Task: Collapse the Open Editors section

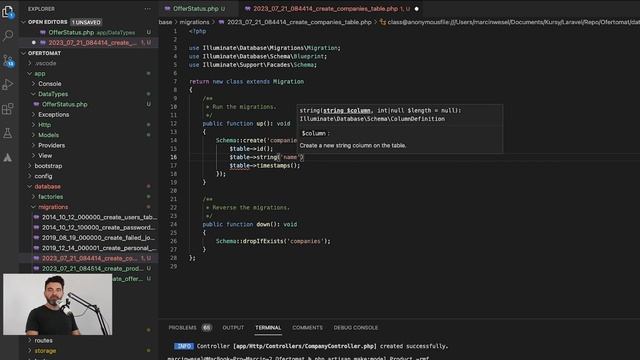Action: point(24,22)
